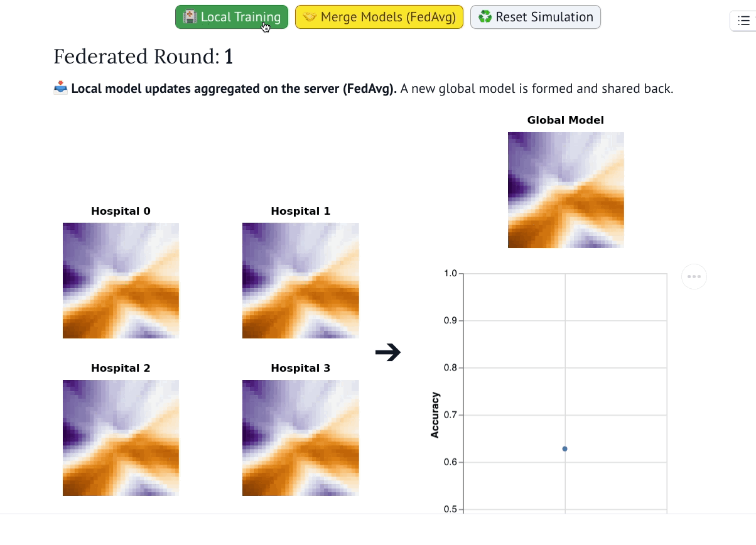Viewport: 756px width, 545px height.
Task: Click the bold FedAvg aggregation status text
Action: tap(234, 89)
